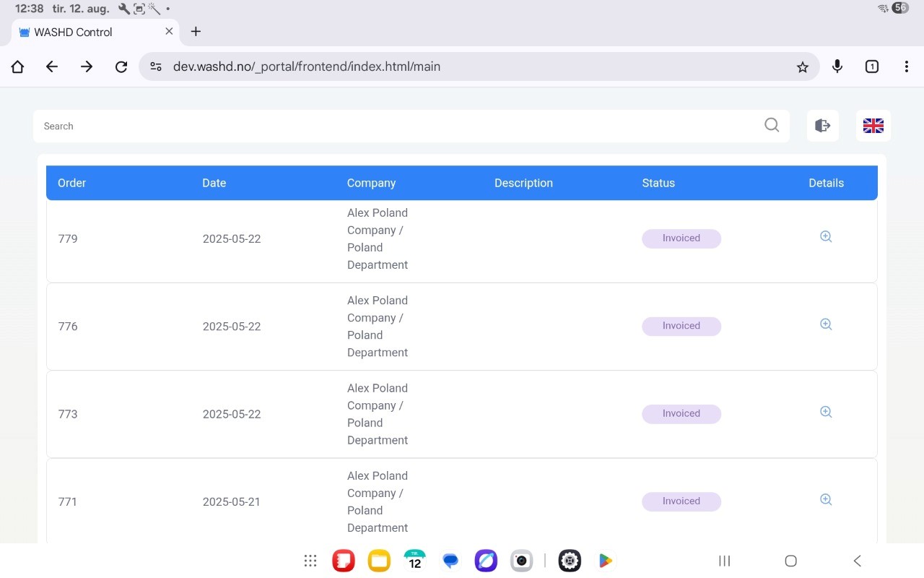Click the logout icon beside search
Viewport: 924px width, 578px height.
pos(822,126)
